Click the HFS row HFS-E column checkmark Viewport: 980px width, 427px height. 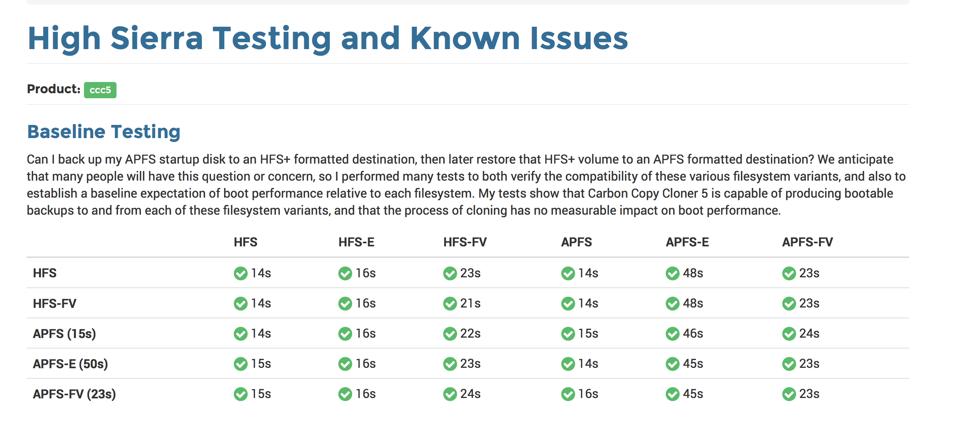(345, 273)
